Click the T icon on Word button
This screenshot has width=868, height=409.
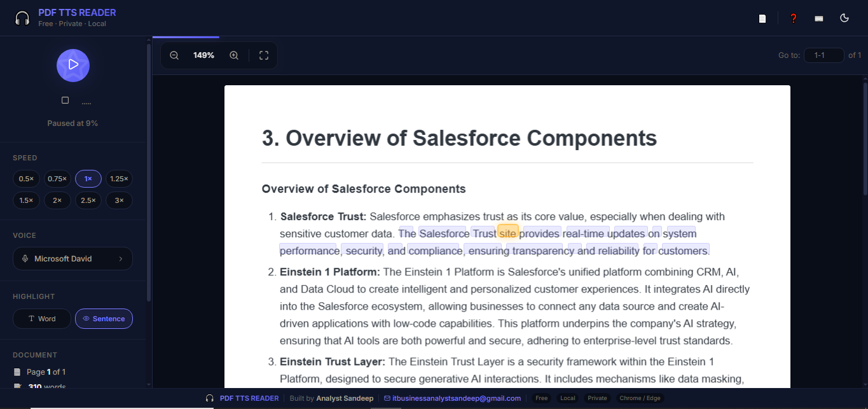32,319
